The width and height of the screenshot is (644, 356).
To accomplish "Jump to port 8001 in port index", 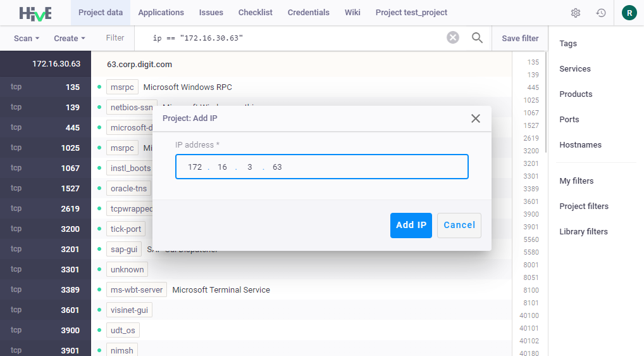I will 531,265.
